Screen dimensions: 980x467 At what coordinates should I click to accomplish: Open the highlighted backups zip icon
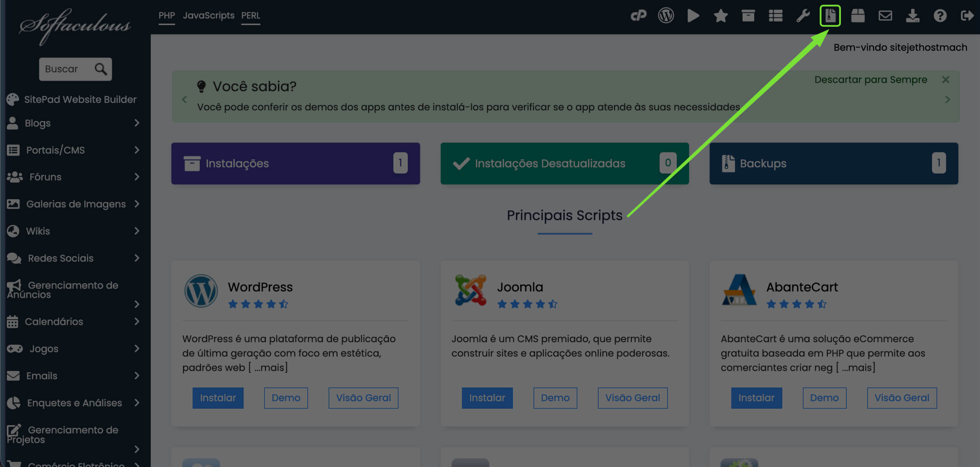(x=830, y=16)
